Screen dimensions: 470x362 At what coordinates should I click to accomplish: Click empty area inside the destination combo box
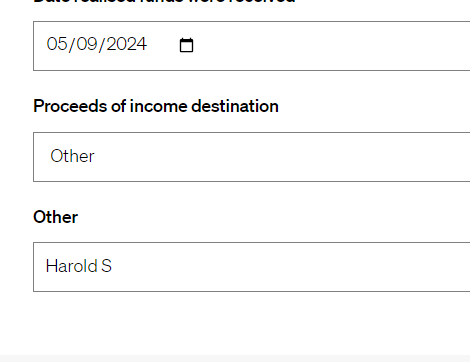click(x=283, y=157)
